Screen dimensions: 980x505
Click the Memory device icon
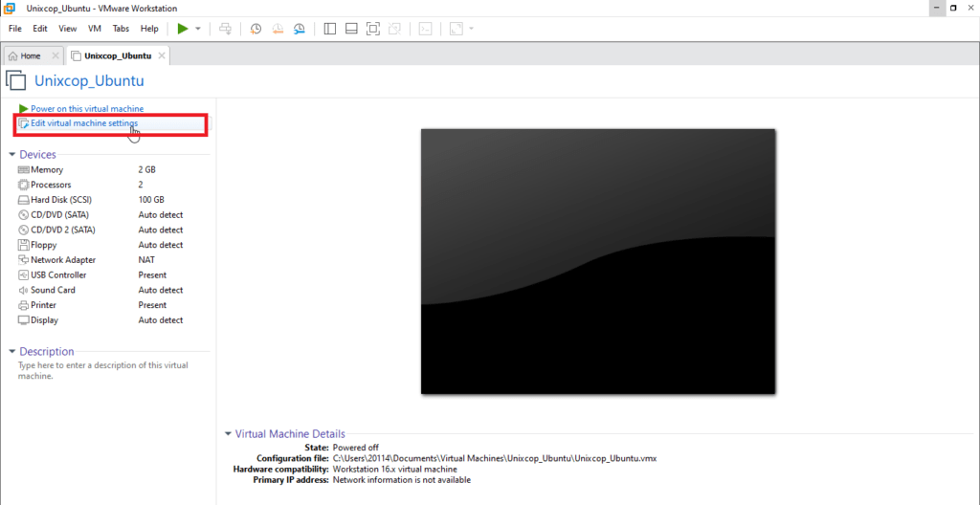point(24,170)
